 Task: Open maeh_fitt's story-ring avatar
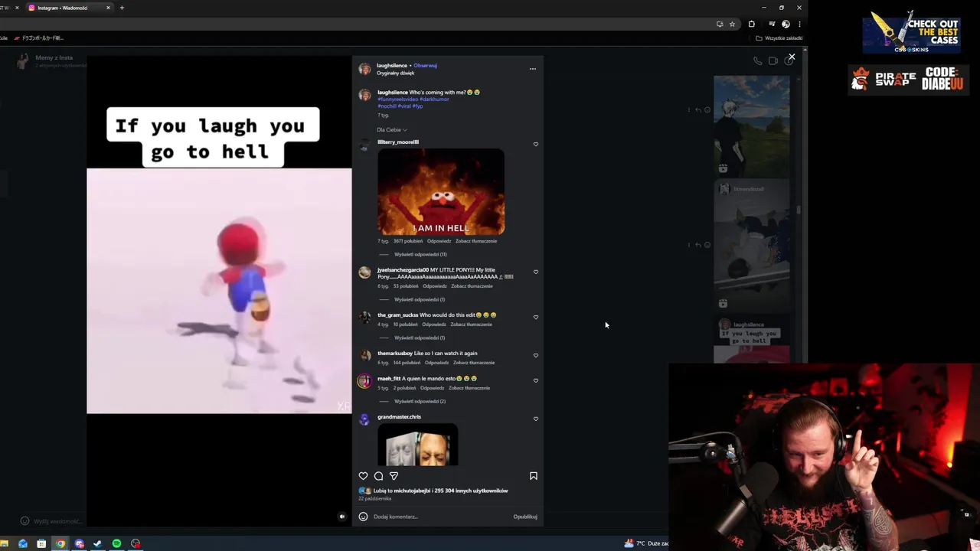coord(364,381)
